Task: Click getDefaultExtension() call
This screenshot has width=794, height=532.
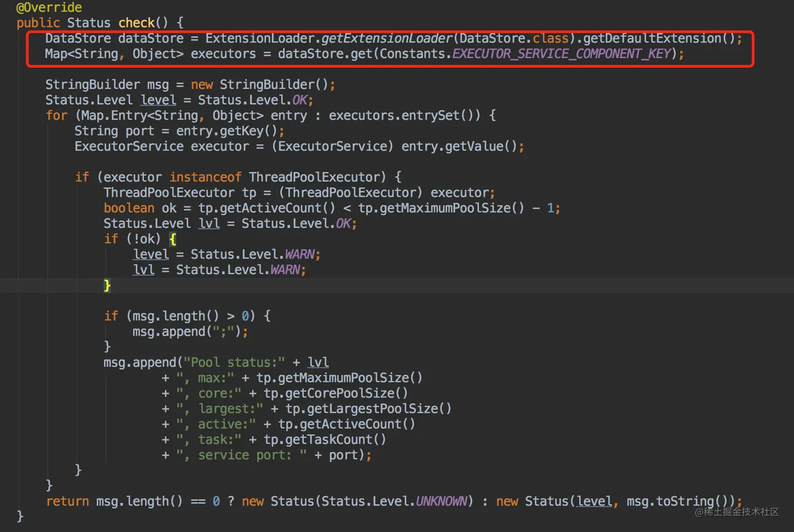Action: (x=659, y=38)
